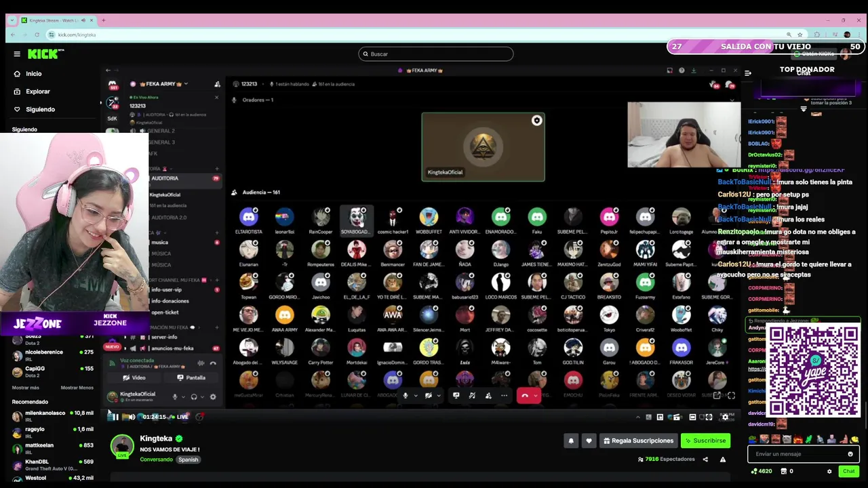Select the AUDITORIA 2.0 channel
This screenshot has width=868, height=488.
169,218
